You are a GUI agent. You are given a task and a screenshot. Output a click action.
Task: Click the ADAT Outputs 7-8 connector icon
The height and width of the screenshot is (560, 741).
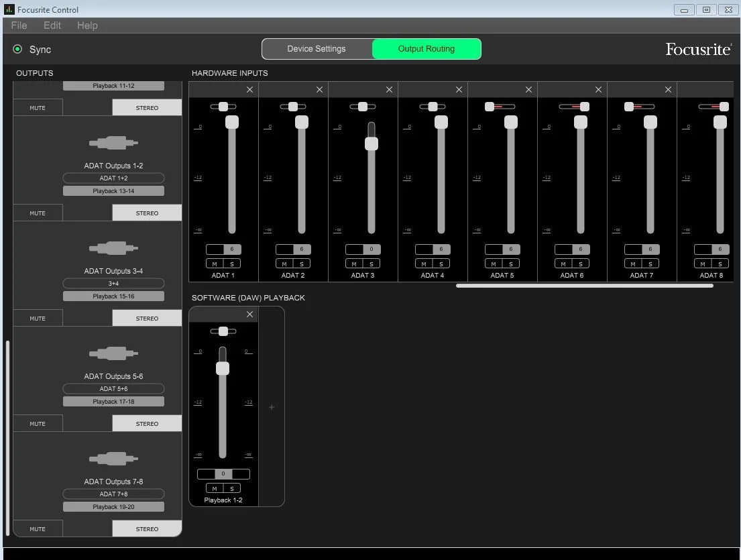click(113, 459)
